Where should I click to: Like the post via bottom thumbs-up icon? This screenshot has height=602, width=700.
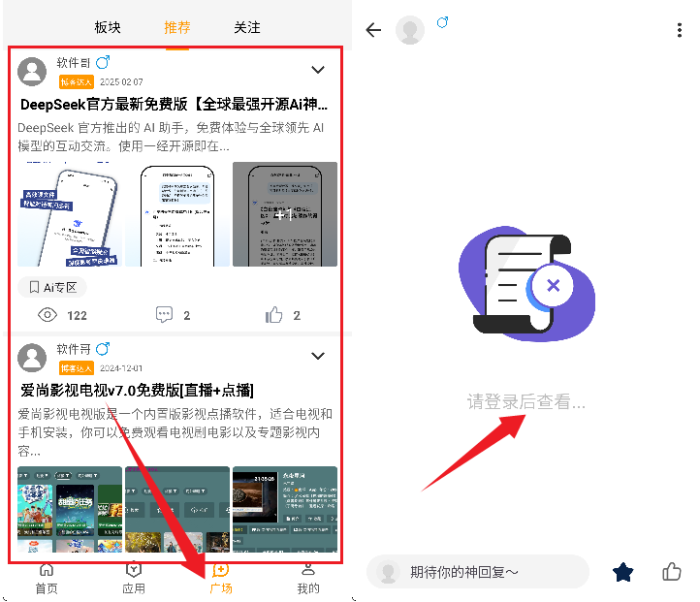click(x=672, y=571)
